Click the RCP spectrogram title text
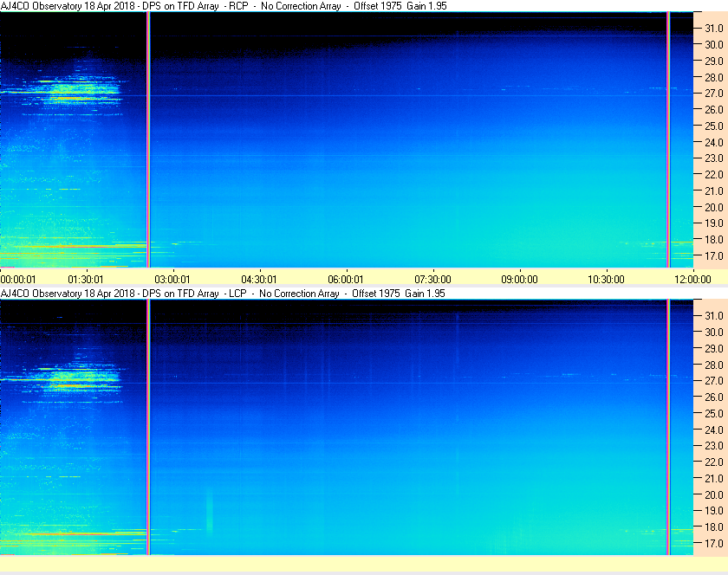 (x=224, y=6)
